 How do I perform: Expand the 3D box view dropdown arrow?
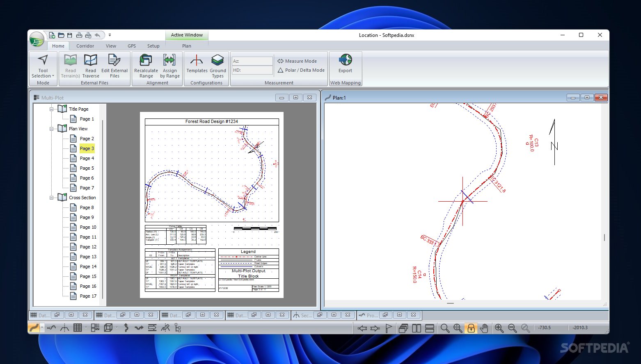117,328
